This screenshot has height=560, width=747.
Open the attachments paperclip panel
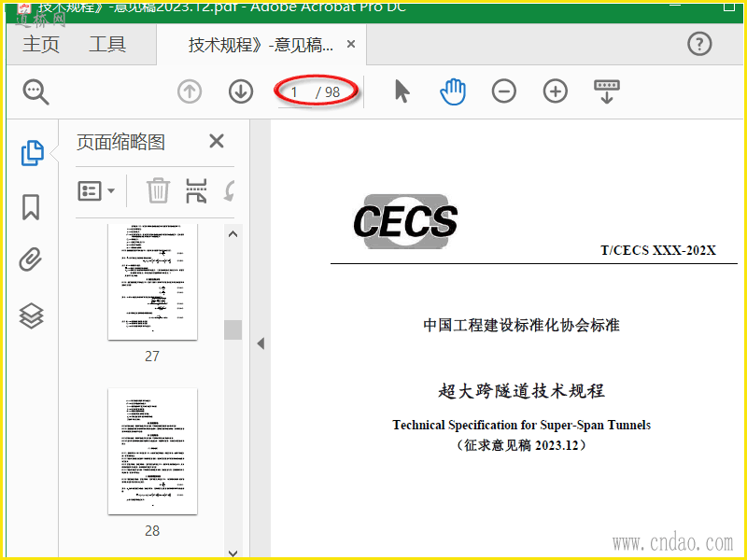31,260
